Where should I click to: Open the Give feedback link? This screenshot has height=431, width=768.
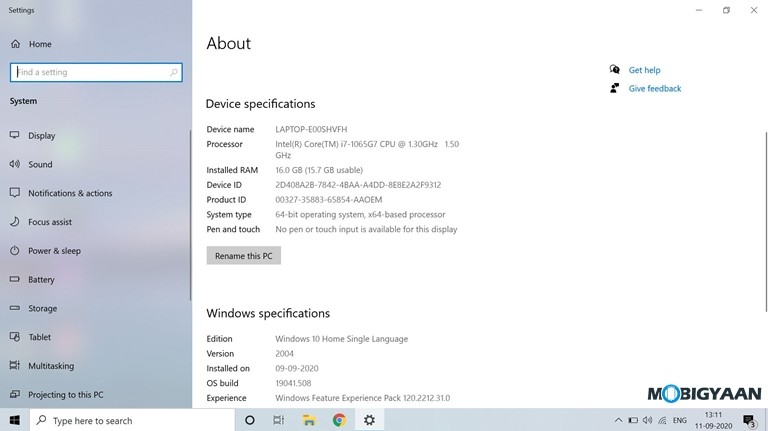tap(655, 89)
